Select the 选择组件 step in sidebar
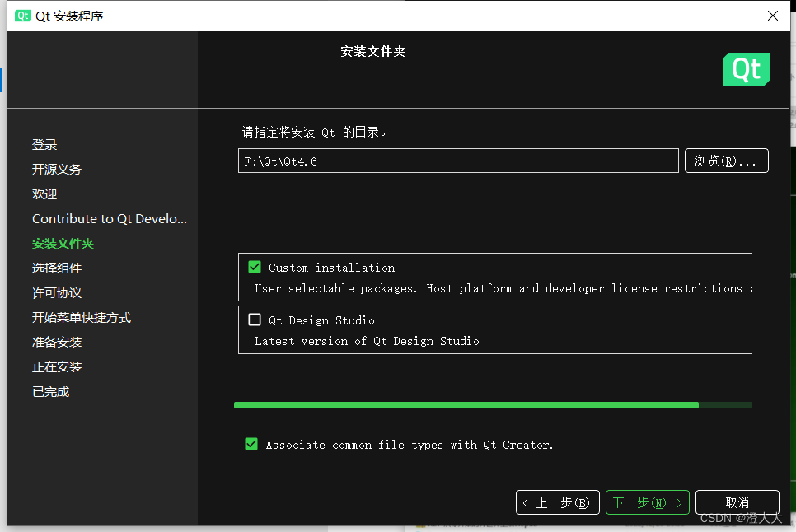This screenshot has width=796, height=532. 57,268
